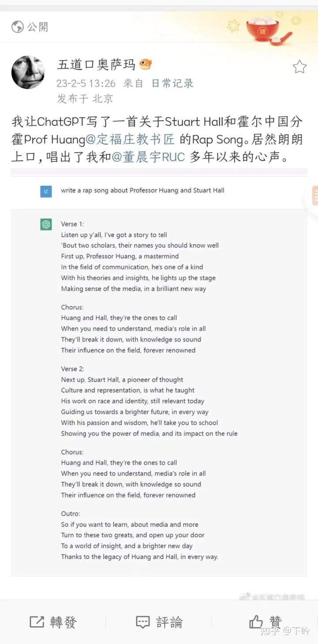Favorite the post with the star icon
The image size is (318, 644).
pos(299,67)
